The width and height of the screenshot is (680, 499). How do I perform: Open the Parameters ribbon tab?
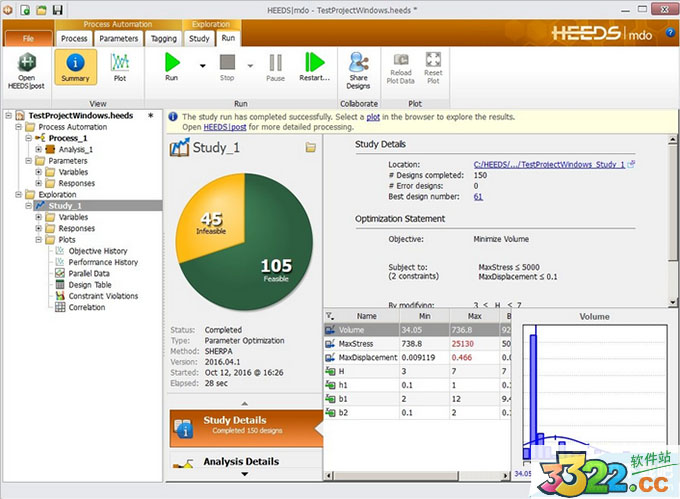coord(118,39)
